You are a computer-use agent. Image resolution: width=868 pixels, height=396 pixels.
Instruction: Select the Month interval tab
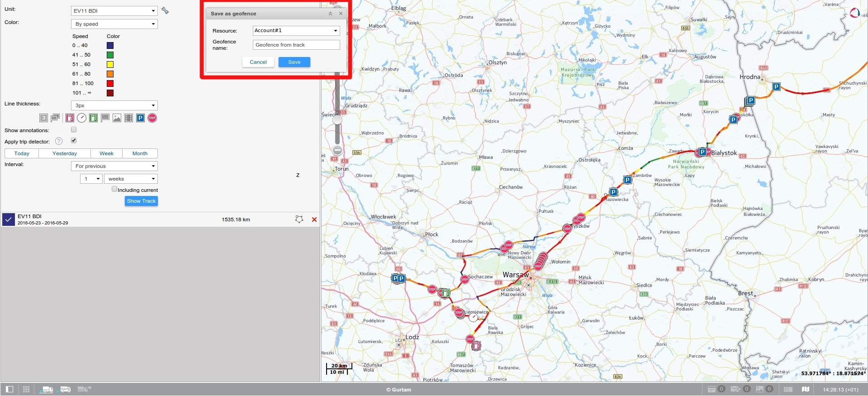coord(140,153)
